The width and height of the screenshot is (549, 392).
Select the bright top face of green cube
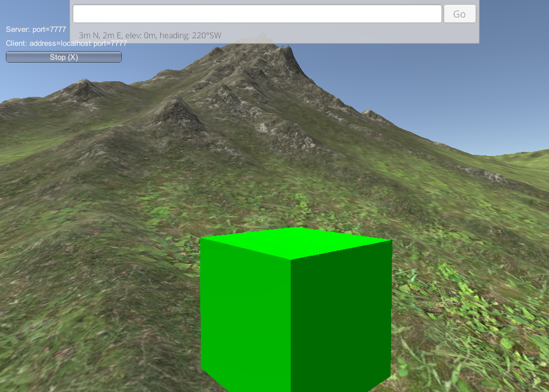(x=296, y=242)
